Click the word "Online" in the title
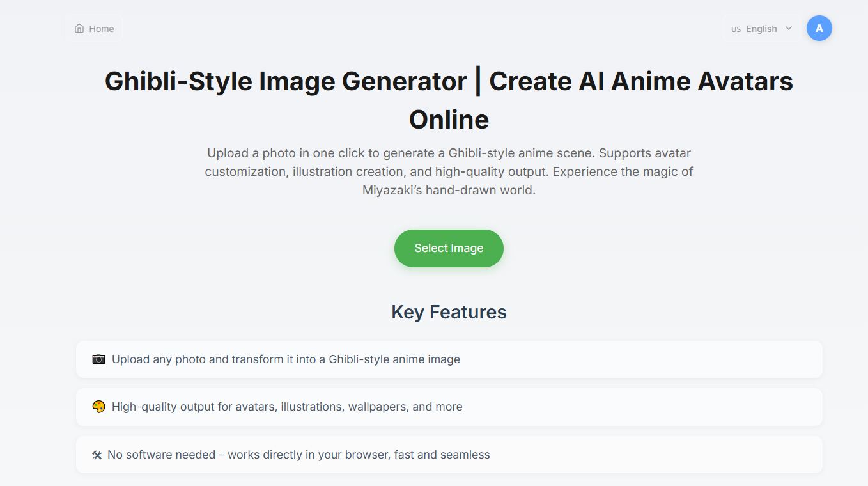The width and height of the screenshot is (868, 486). click(x=449, y=120)
